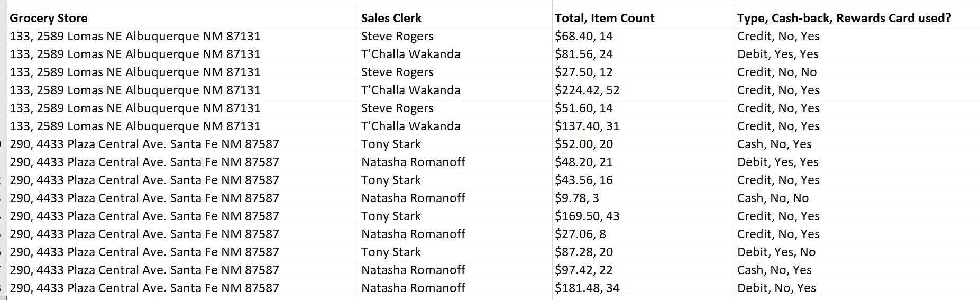The image size is (980, 300).
Task: Select the cell with $52.00, 20
Action: [643, 143]
